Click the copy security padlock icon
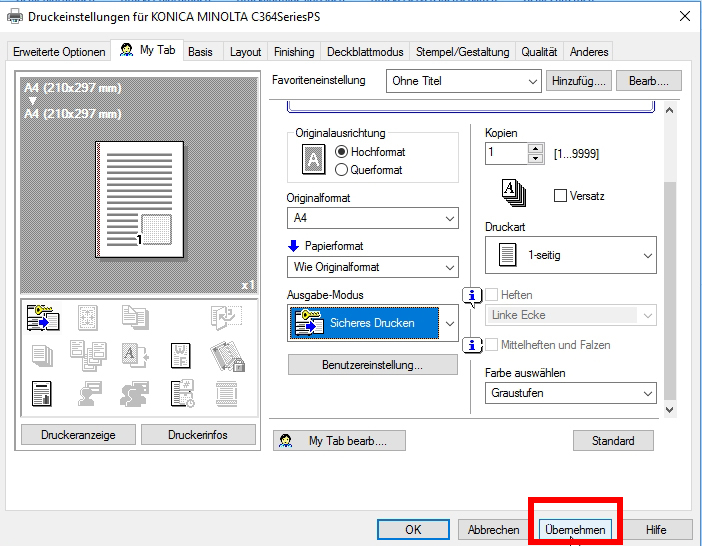Image resolution: width=702 pixels, height=546 pixels. pyautogui.click(x=227, y=356)
